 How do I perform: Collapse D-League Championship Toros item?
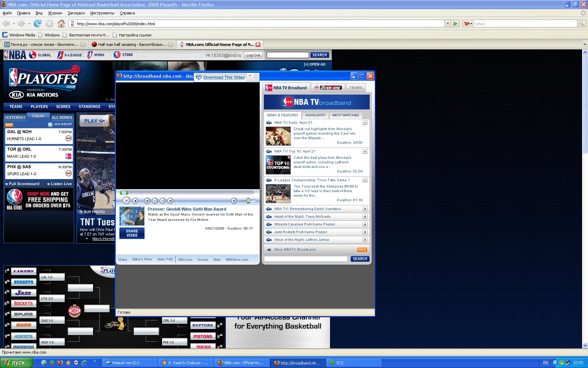[x=365, y=180]
